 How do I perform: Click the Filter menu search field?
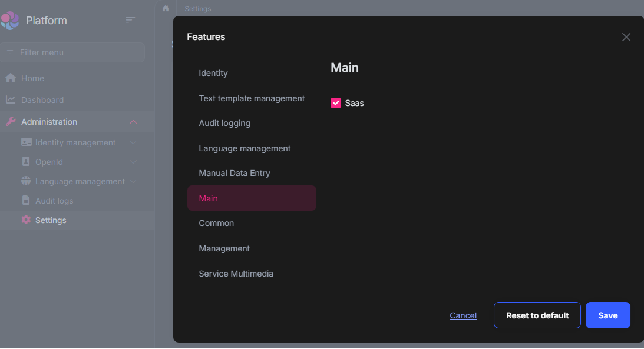point(77,52)
